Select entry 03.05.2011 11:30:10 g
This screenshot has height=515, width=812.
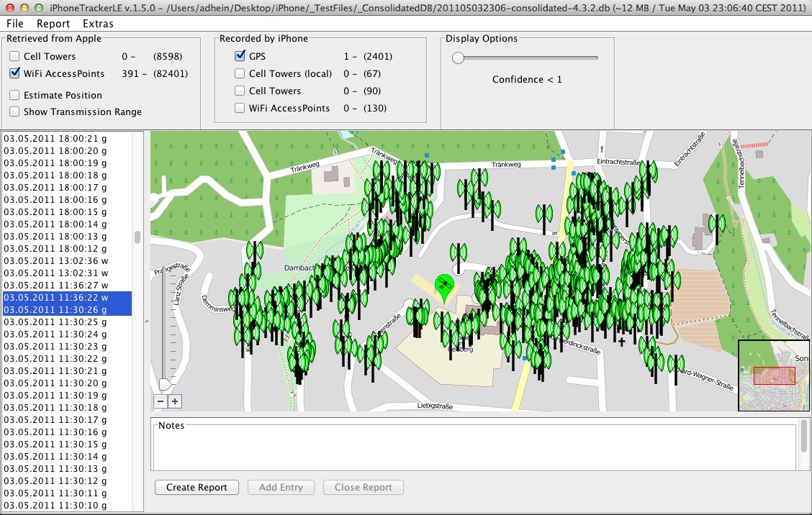click(68, 506)
